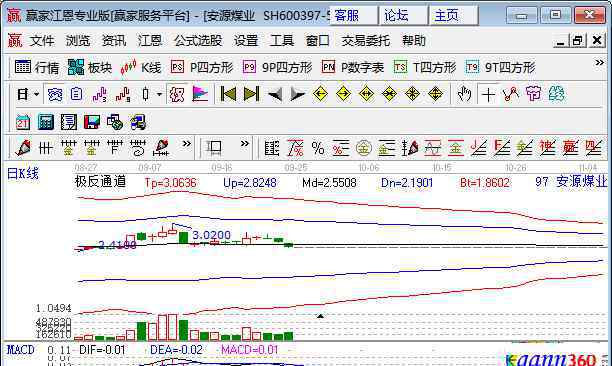Screen dimensions: 612x366
Task: Open the 资讯 menu
Action: pos(114,41)
